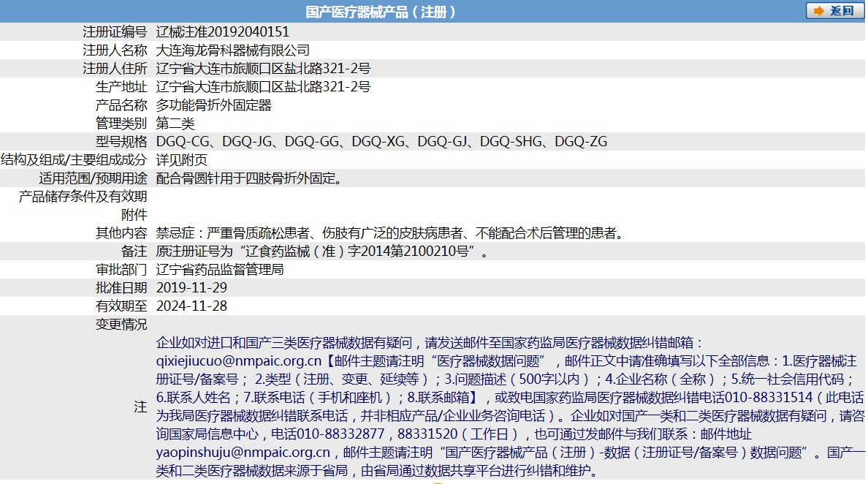
Task: Select approving department 辽宁省药品监督管理局
Action: click(220, 270)
